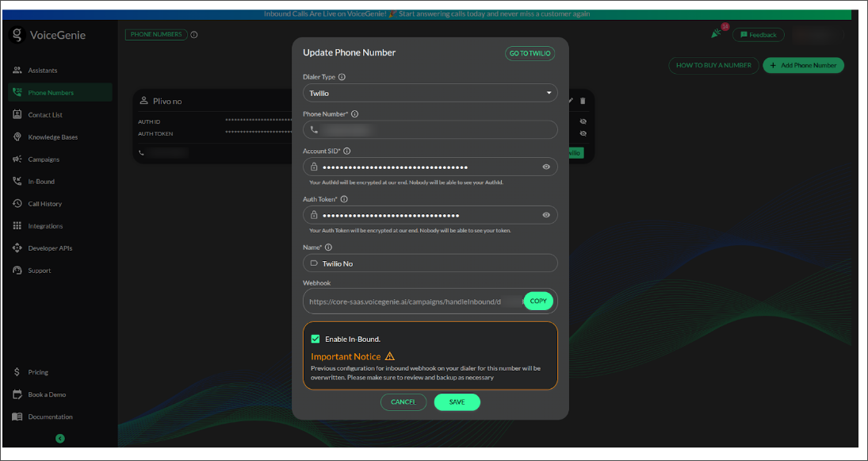Click info icon beside Phone Numbers heading
The image size is (868, 461).
(194, 35)
